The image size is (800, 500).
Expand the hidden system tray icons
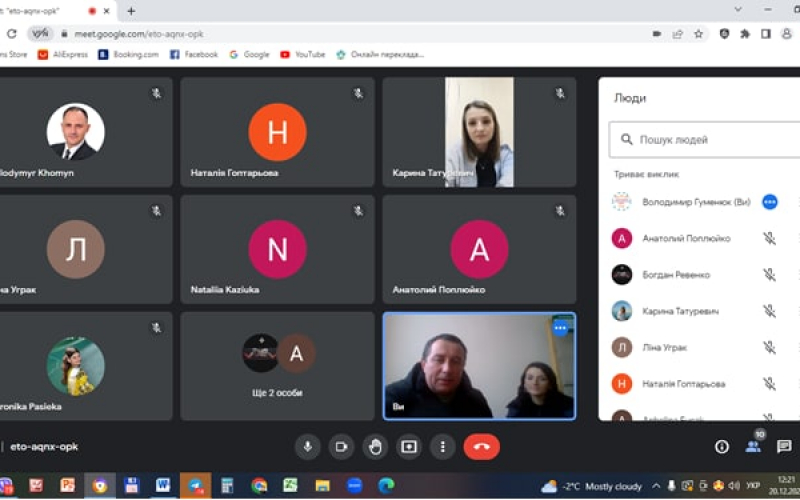pyautogui.click(x=656, y=486)
